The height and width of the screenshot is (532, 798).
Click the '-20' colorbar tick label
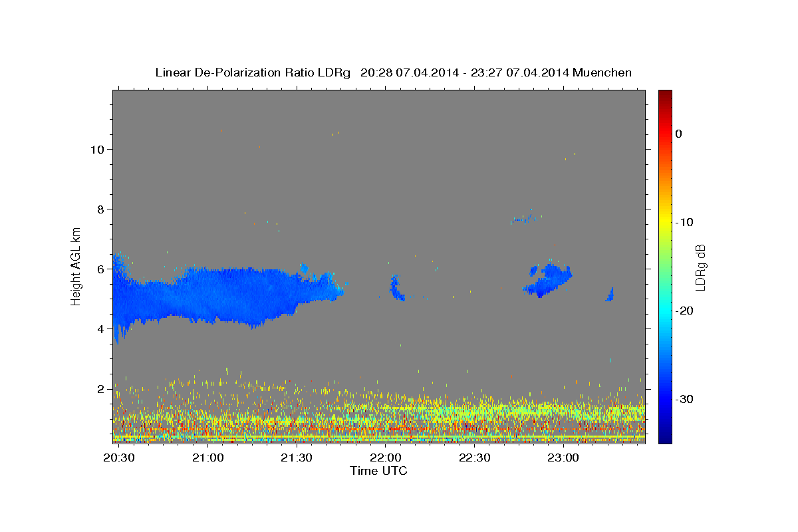pos(684,311)
